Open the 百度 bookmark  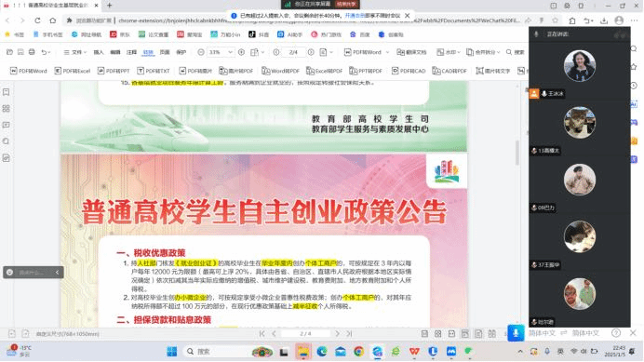click(x=360, y=35)
